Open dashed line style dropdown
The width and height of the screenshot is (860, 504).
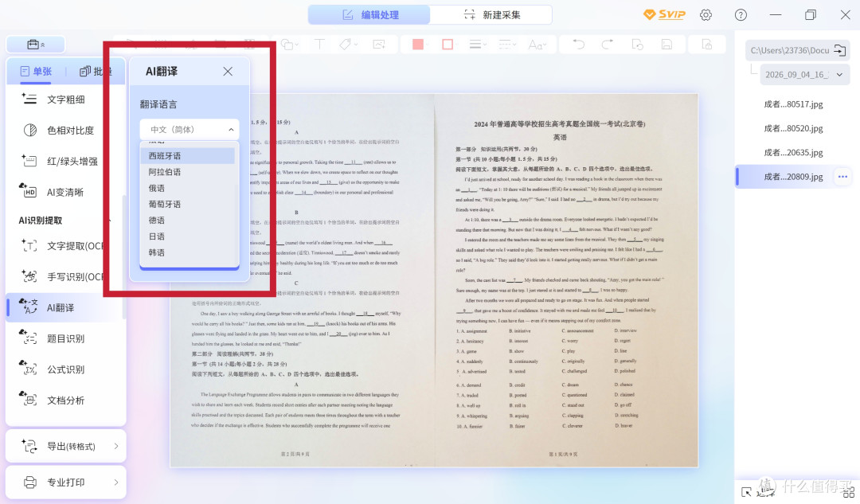pos(507,45)
